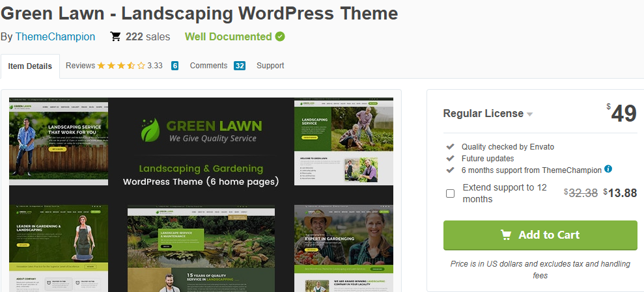
Task: Click the Well Documented green checkmark badge
Action: (280, 36)
